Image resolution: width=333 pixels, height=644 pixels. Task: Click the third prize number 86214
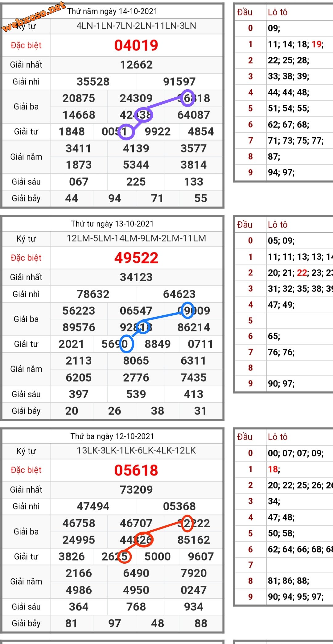(x=194, y=327)
